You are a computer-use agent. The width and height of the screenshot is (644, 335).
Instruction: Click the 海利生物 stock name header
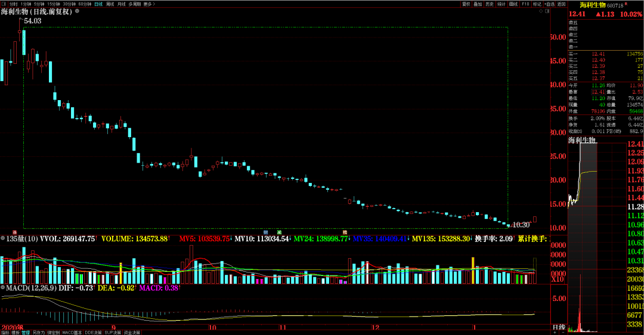[592, 5]
